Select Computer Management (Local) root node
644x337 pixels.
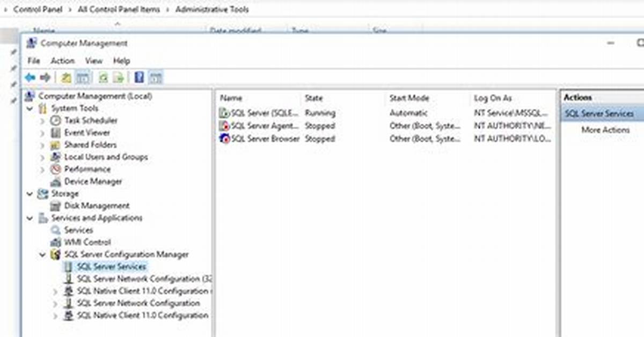(95, 96)
